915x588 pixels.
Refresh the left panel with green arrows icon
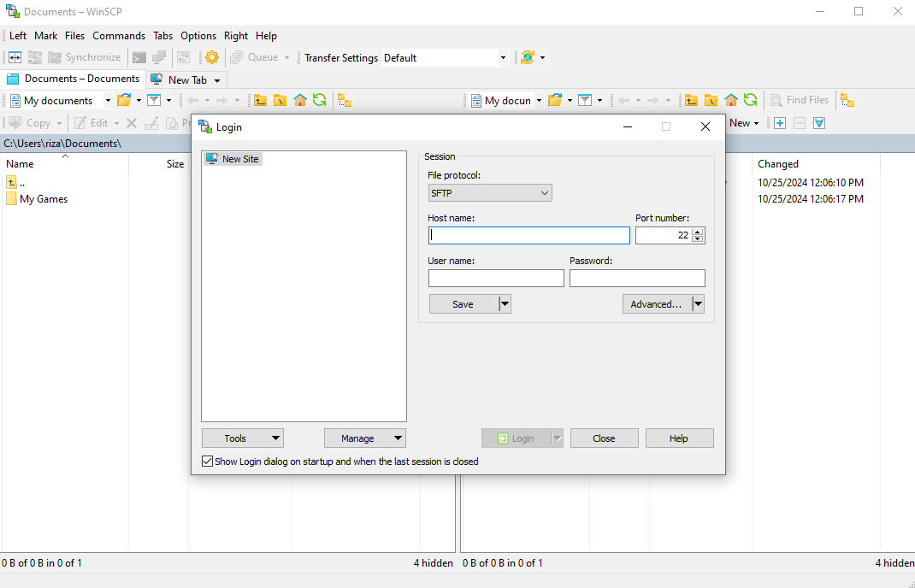(319, 100)
